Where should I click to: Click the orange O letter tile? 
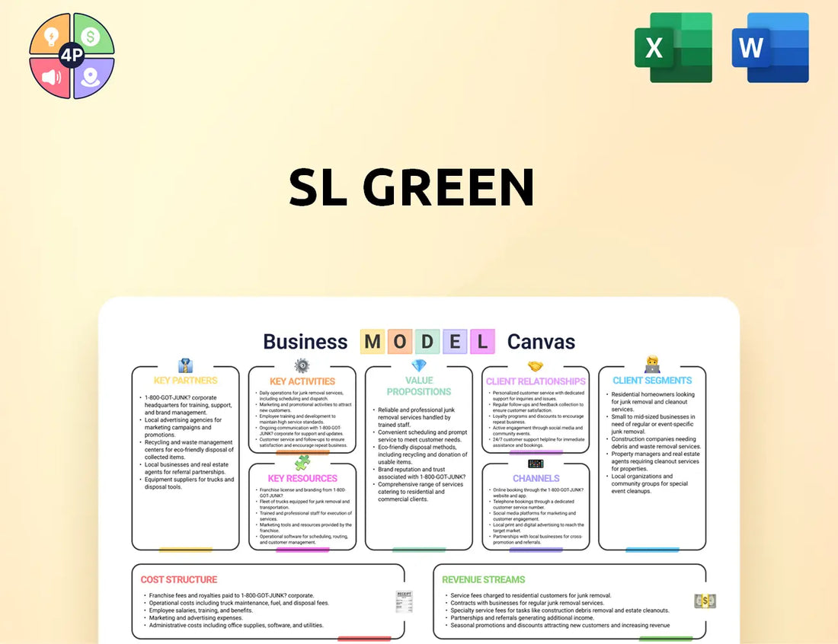(x=400, y=342)
